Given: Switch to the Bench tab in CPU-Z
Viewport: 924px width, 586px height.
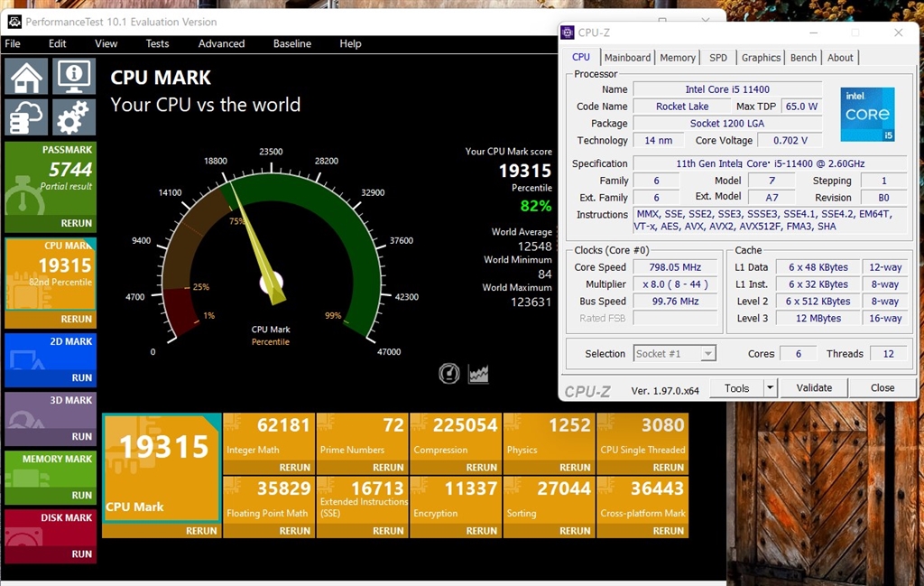Looking at the screenshot, I should (x=804, y=58).
